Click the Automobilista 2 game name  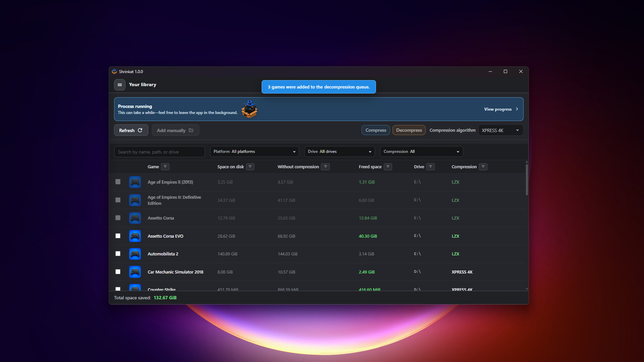(163, 254)
